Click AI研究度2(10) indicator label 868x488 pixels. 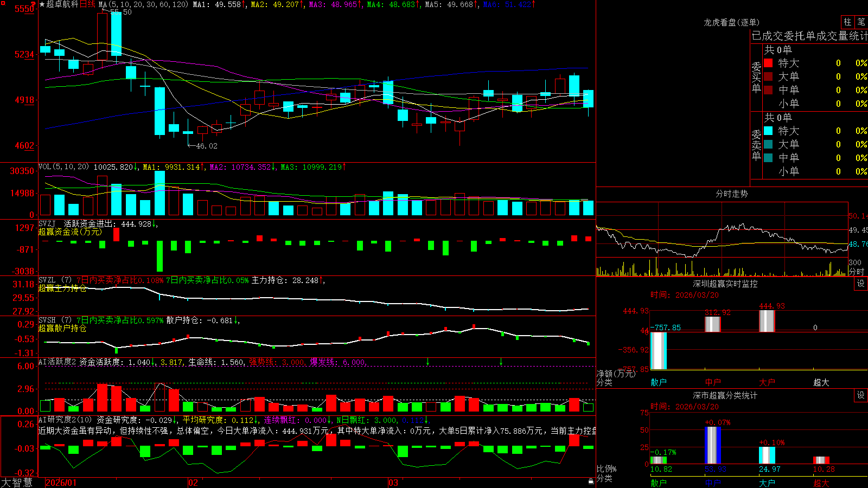click(65, 420)
